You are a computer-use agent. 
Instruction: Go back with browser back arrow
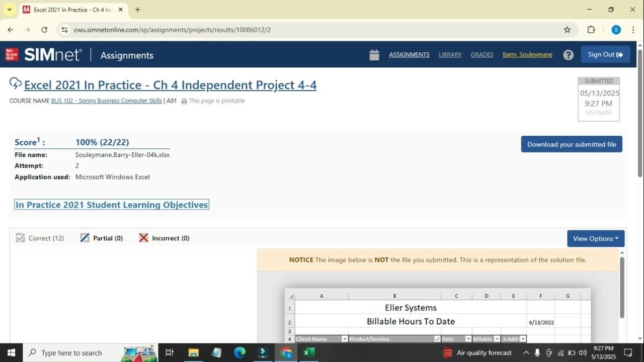click(x=11, y=30)
